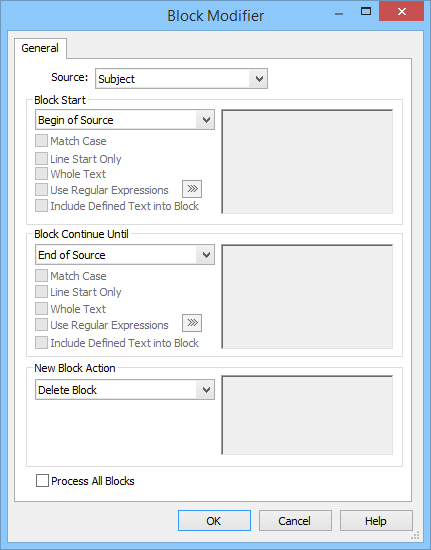Expand the End of Source dropdown
Screen dimensions: 431x550
[x=125, y=255]
